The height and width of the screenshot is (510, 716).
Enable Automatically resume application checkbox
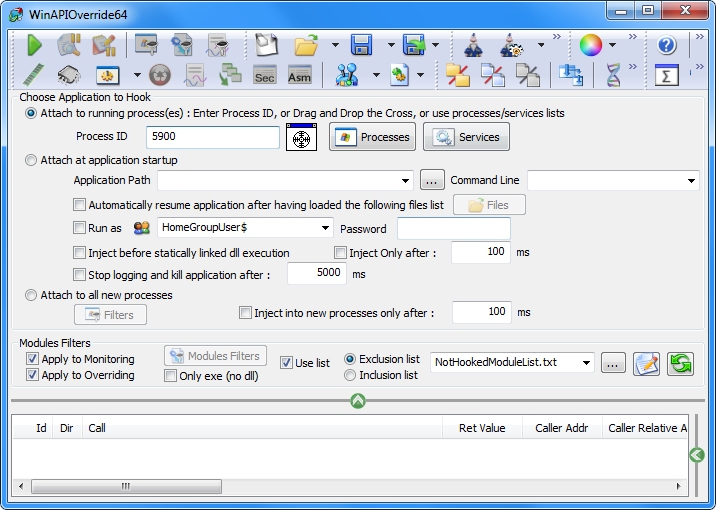[79, 205]
